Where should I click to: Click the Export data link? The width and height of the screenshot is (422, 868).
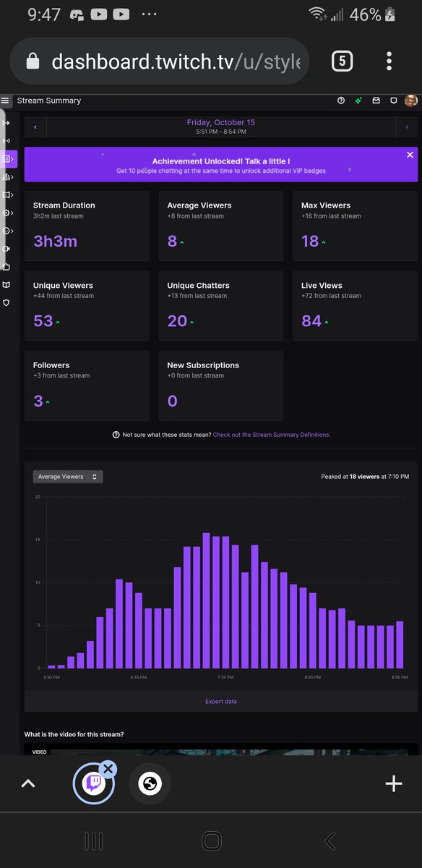tap(221, 702)
